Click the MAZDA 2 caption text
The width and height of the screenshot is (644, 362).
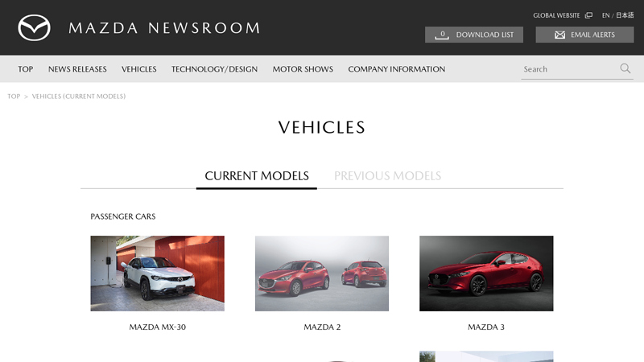(x=322, y=327)
